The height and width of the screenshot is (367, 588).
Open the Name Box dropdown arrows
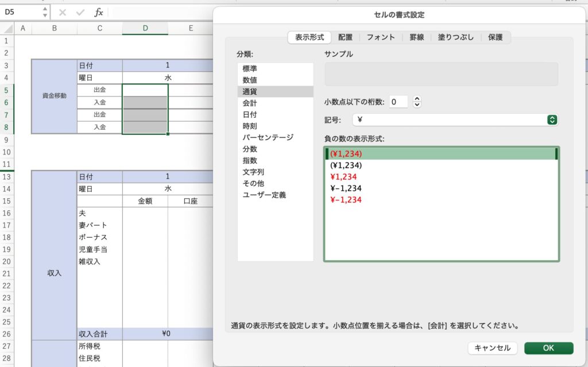click(x=45, y=12)
